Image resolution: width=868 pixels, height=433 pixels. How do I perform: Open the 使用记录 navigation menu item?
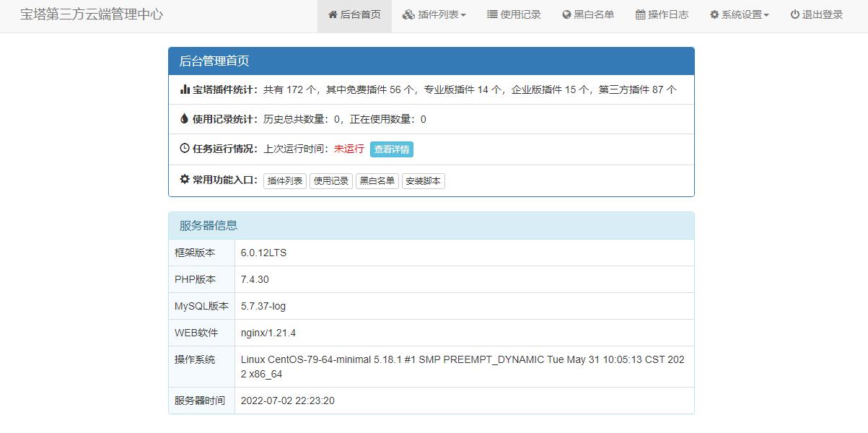pyautogui.click(x=514, y=16)
